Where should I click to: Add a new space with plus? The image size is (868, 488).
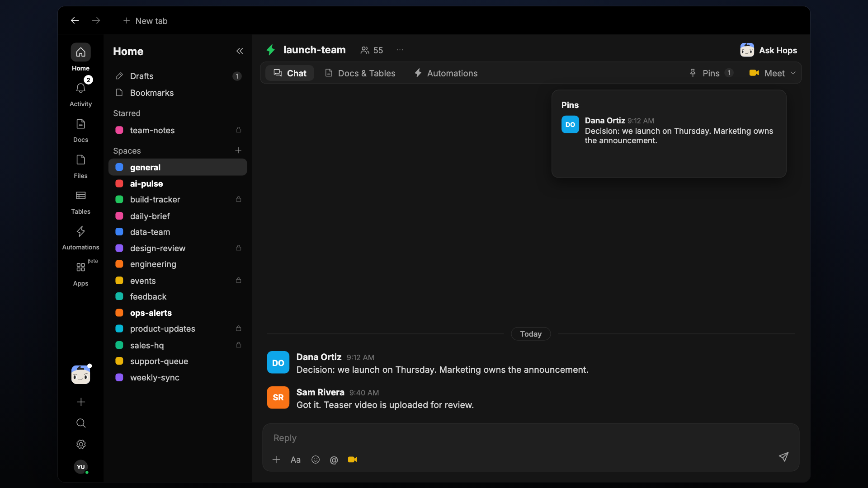pos(238,150)
